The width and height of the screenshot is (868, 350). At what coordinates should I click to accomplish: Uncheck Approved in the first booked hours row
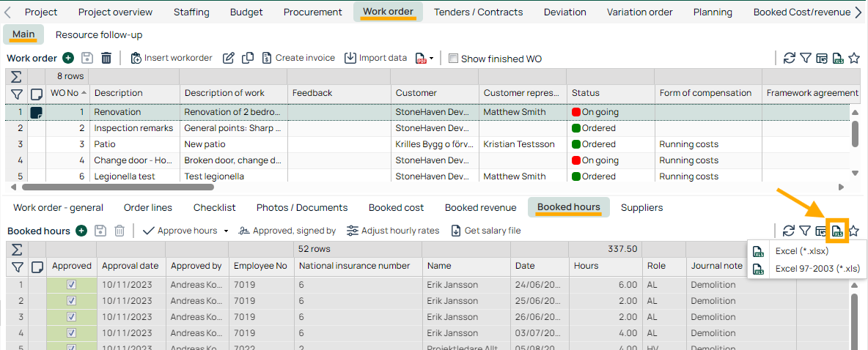click(x=71, y=285)
